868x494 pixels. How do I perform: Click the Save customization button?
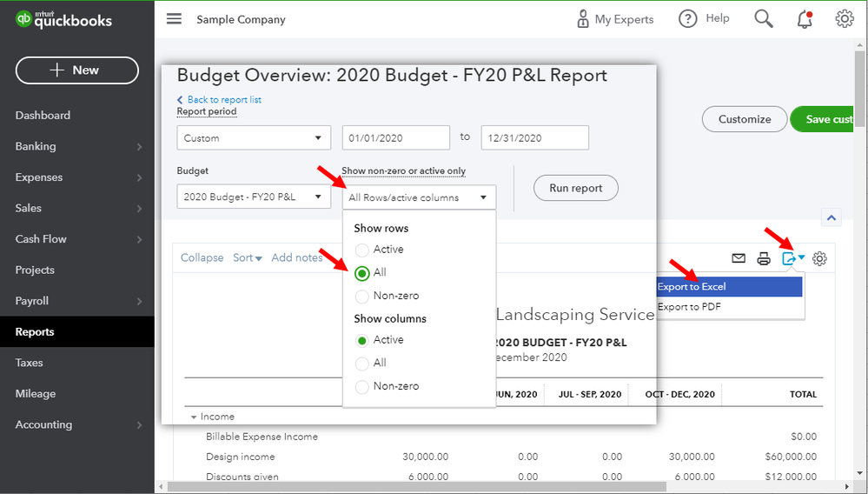click(821, 119)
